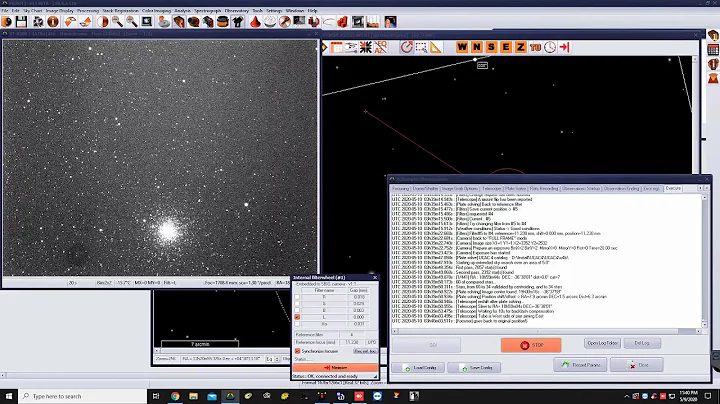Click the zoom out magnifier toolbar icon
This screenshot has height=404, width=720.
(x=117, y=22)
